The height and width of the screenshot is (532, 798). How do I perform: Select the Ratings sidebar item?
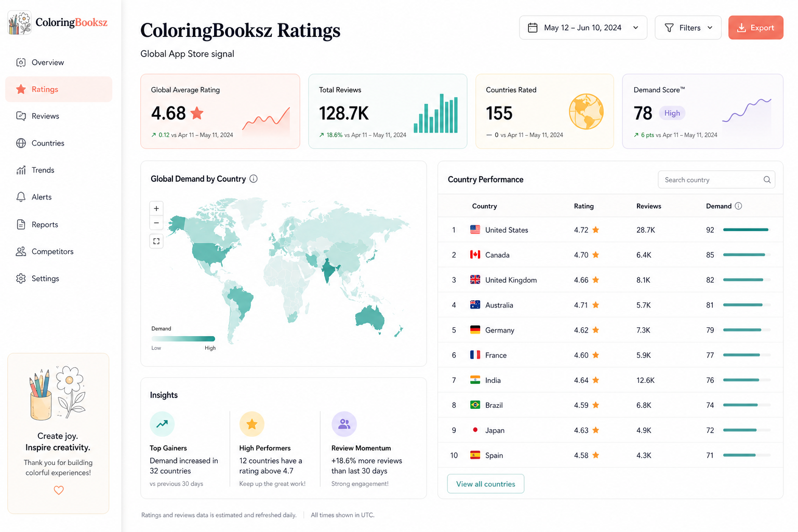pyautogui.click(x=59, y=89)
